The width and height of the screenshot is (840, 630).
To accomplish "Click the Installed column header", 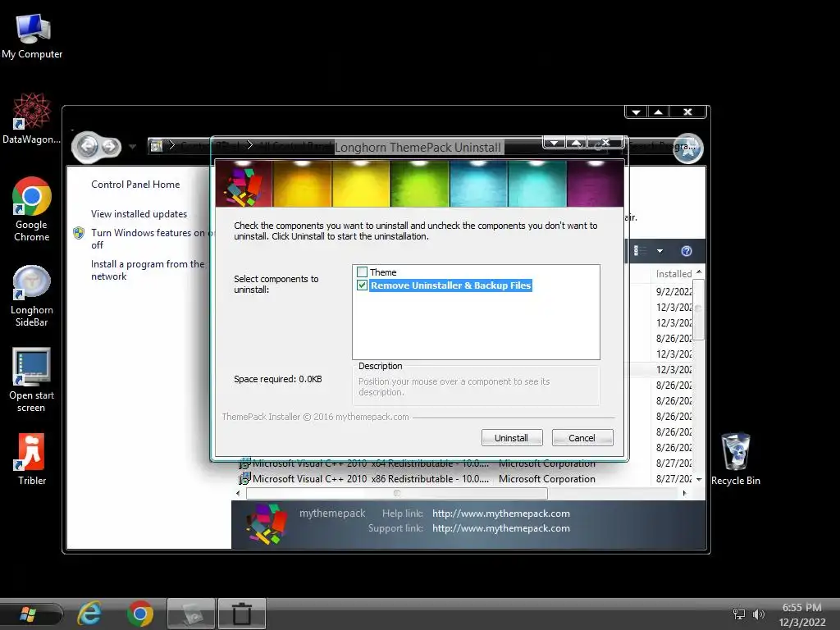I will tap(674, 274).
